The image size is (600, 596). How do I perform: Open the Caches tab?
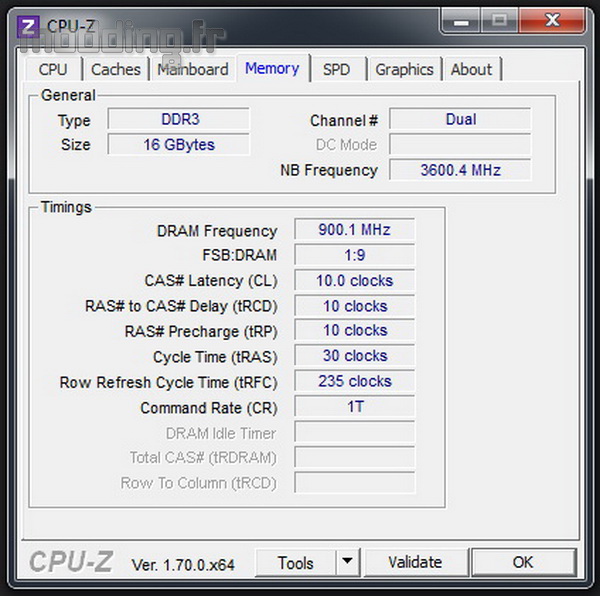(x=116, y=70)
